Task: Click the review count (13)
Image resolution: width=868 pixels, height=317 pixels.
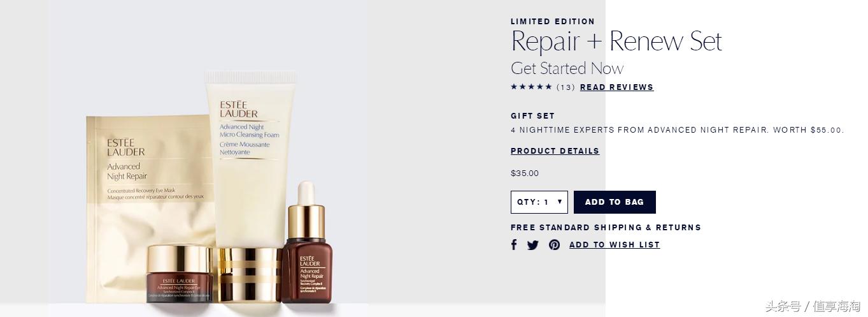Action: coord(566,87)
